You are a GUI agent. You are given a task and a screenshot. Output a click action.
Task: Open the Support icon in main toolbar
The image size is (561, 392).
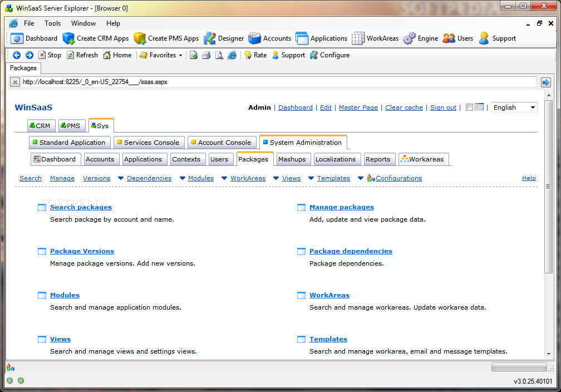[x=484, y=38]
